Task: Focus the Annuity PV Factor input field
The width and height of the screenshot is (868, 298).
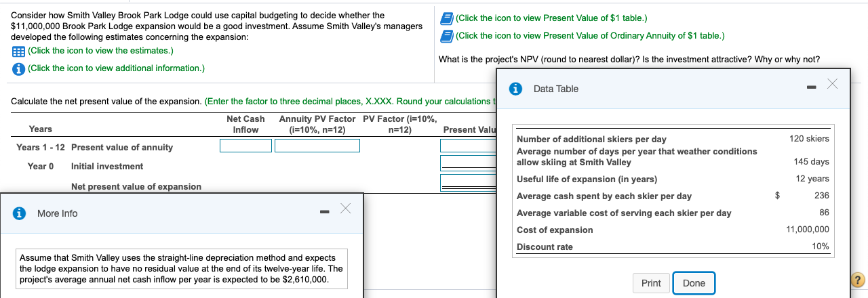Action: click(x=317, y=146)
